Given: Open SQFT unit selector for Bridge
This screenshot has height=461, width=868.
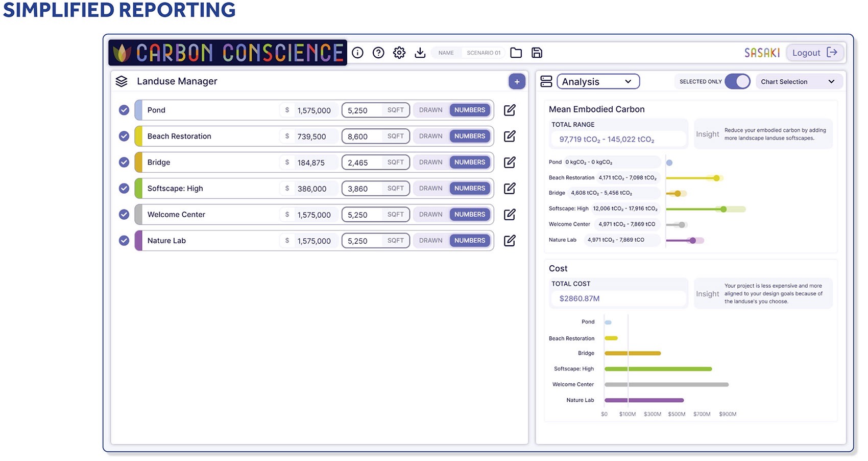Looking at the screenshot, I should point(395,162).
